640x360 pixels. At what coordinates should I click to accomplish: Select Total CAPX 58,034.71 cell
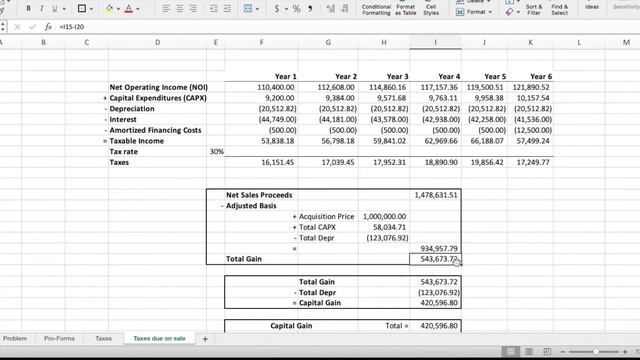384,227
